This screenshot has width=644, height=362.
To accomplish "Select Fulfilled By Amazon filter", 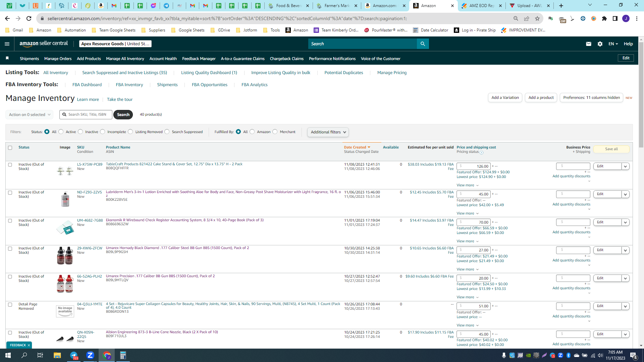I will [x=252, y=132].
